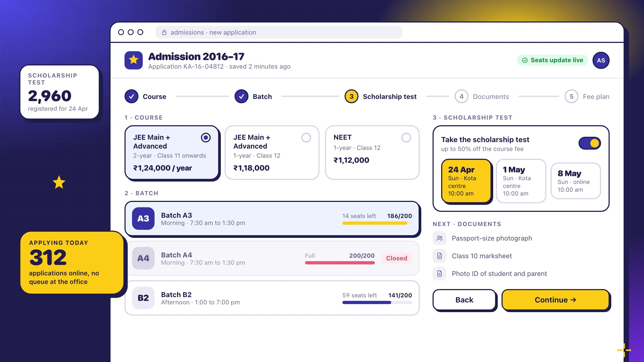
Task: Click the step 5 Fee plan circle
Action: [x=572, y=96]
